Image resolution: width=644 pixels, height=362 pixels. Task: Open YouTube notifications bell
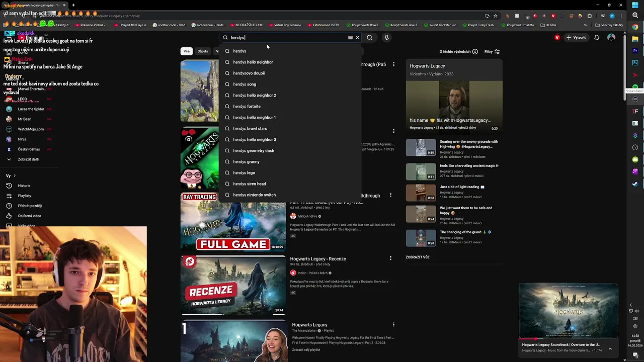[x=597, y=38]
